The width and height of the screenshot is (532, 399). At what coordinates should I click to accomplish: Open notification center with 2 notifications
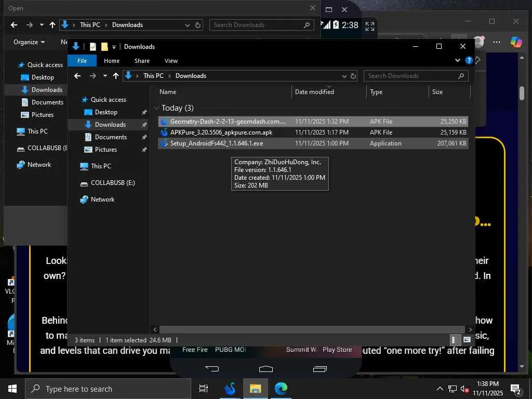click(516, 390)
